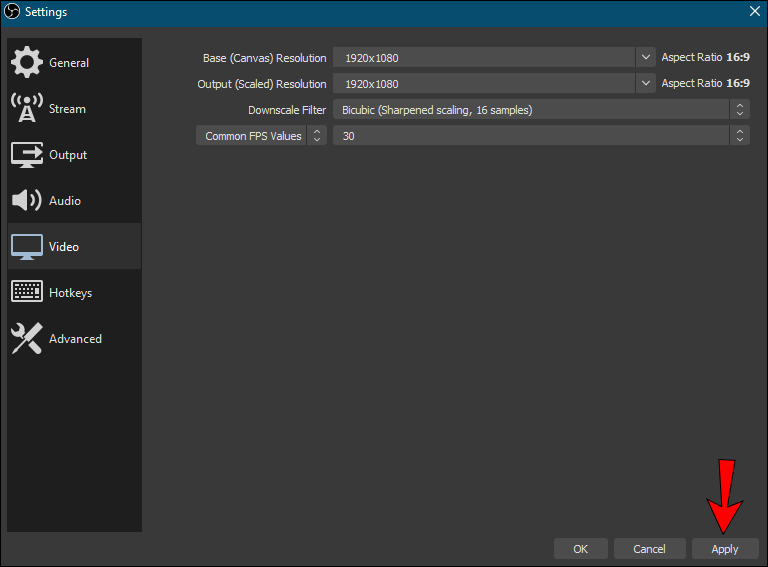The height and width of the screenshot is (567, 768).
Task: Expand the Base (Canvas) Resolution dropdown arrow
Action: pyautogui.click(x=646, y=57)
